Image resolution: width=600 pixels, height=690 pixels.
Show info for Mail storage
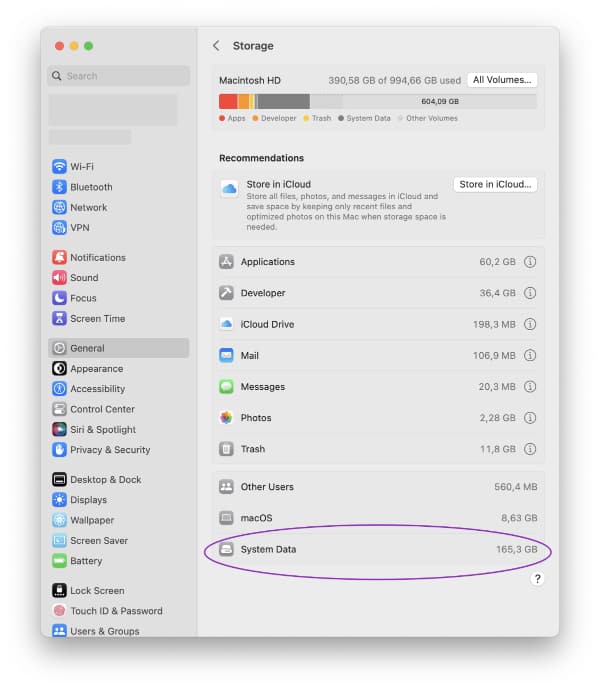coord(530,356)
